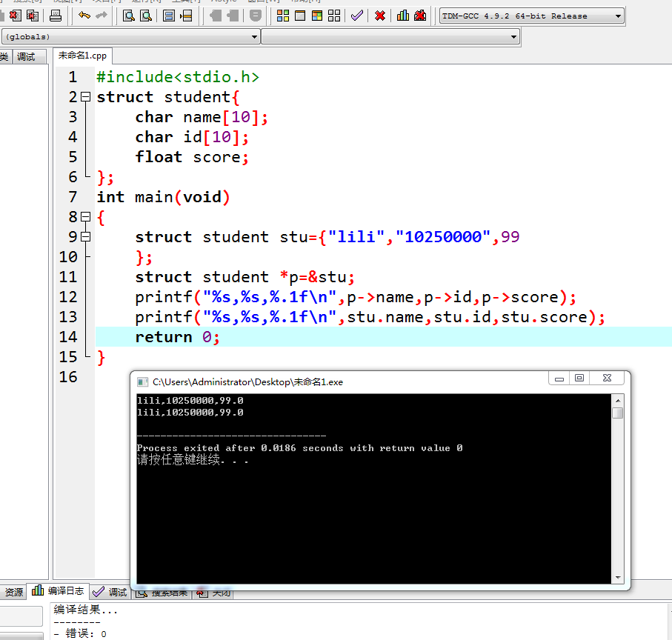Click the grayed toggle comment icon
Viewport: 672px width, 640px height.
(x=256, y=16)
